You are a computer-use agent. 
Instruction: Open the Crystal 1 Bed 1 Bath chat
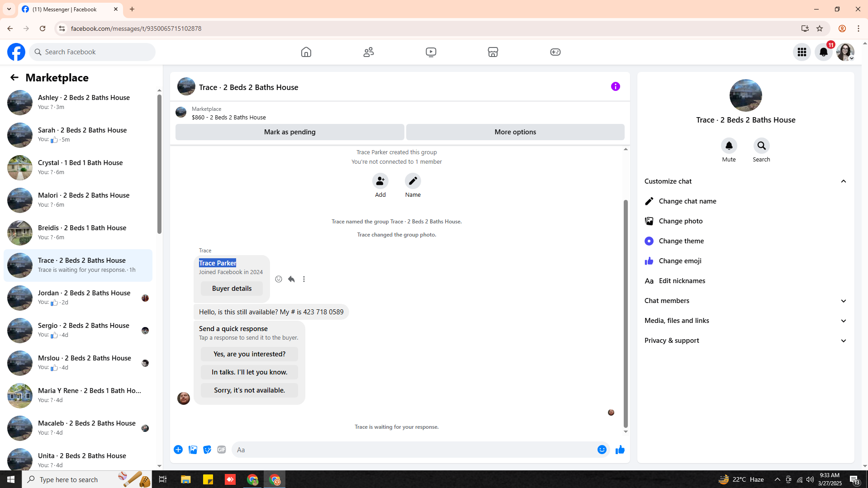tap(78, 167)
